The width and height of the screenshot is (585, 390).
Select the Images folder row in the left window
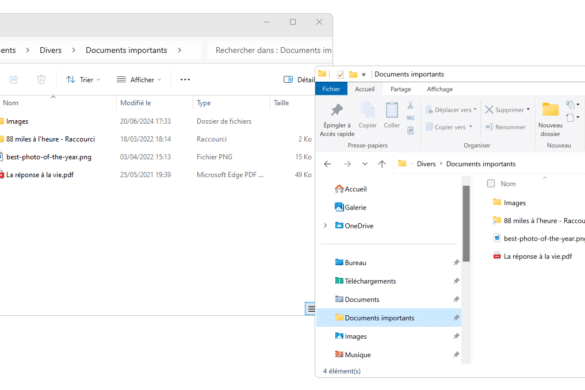tap(156, 121)
